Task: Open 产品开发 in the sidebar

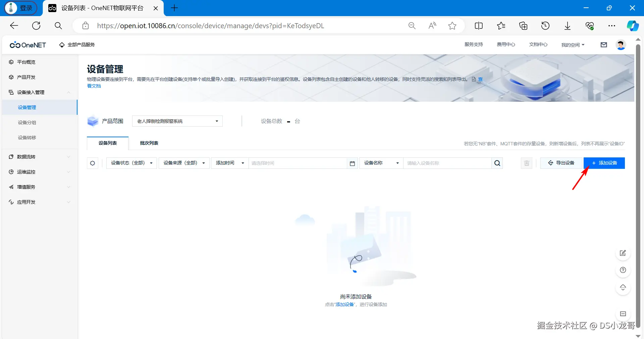Action: click(x=40, y=77)
